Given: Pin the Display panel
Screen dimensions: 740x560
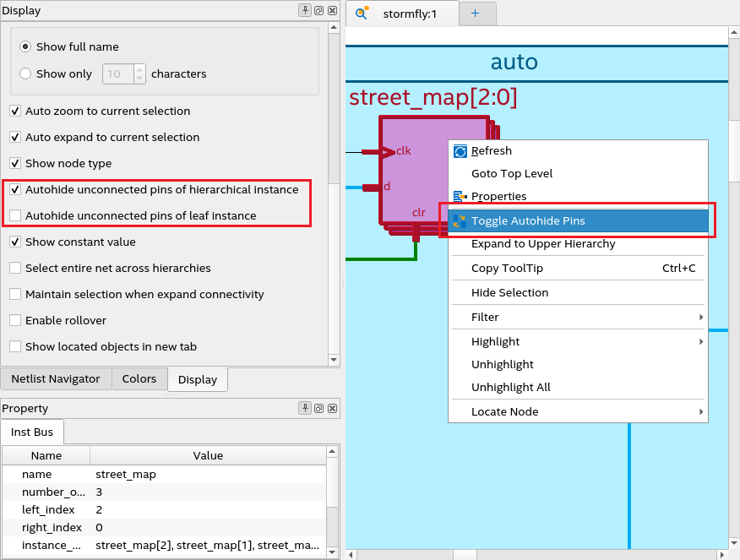Looking at the screenshot, I should click(x=305, y=11).
